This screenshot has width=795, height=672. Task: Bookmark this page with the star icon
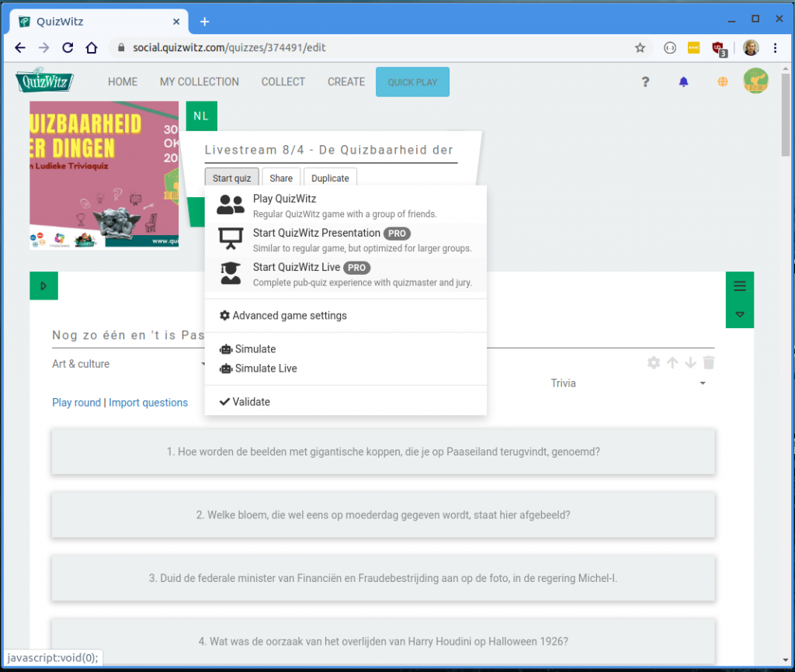[x=640, y=47]
